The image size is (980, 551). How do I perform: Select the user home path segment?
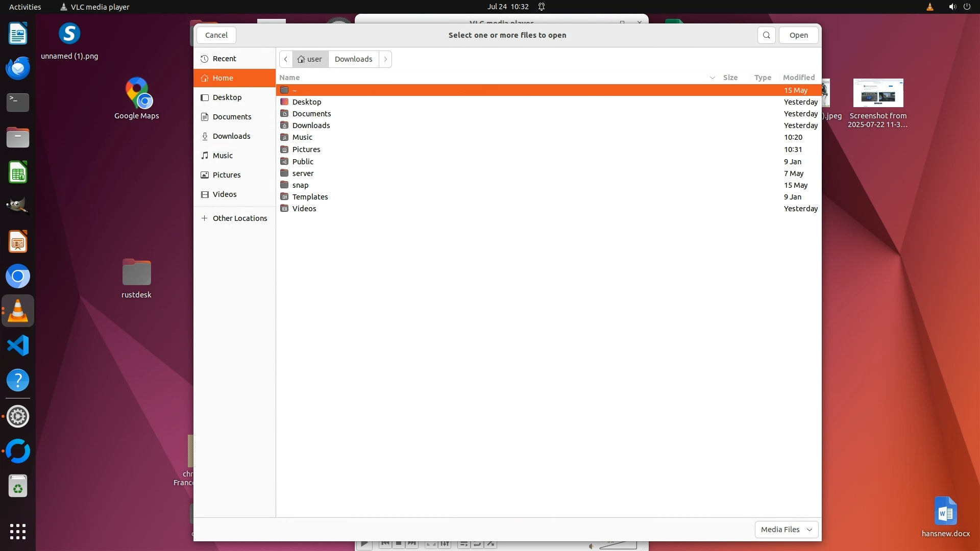(x=310, y=59)
